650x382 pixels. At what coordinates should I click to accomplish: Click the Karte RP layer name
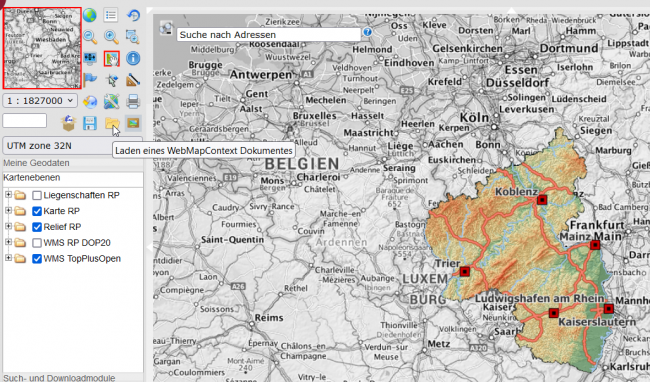tap(61, 211)
